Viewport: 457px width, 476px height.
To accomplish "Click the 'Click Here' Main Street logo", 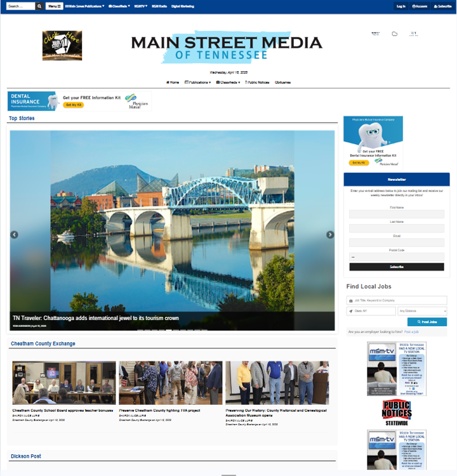I will coord(62,46).
